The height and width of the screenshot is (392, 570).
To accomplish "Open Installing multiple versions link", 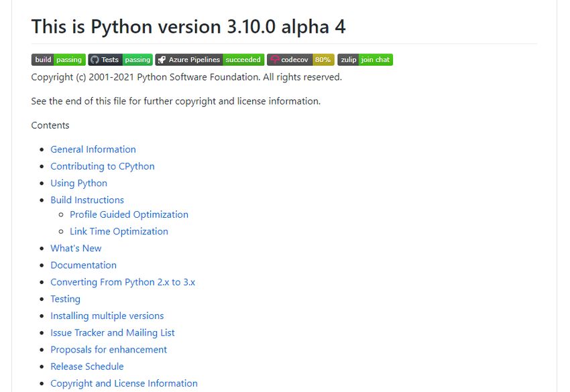I will pyautogui.click(x=107, y=316).
